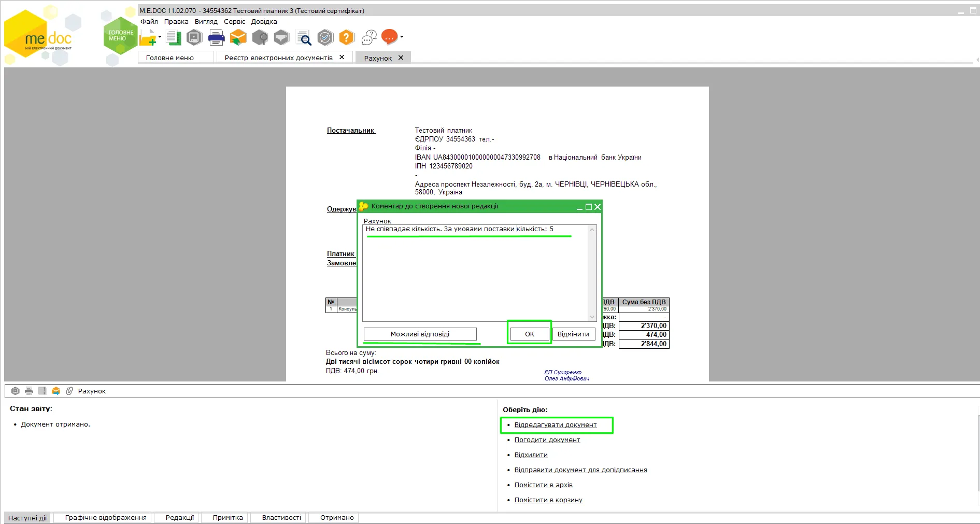Expand the arrow next to the orange speech bubble
980x524 pixels.
(402, 37)
